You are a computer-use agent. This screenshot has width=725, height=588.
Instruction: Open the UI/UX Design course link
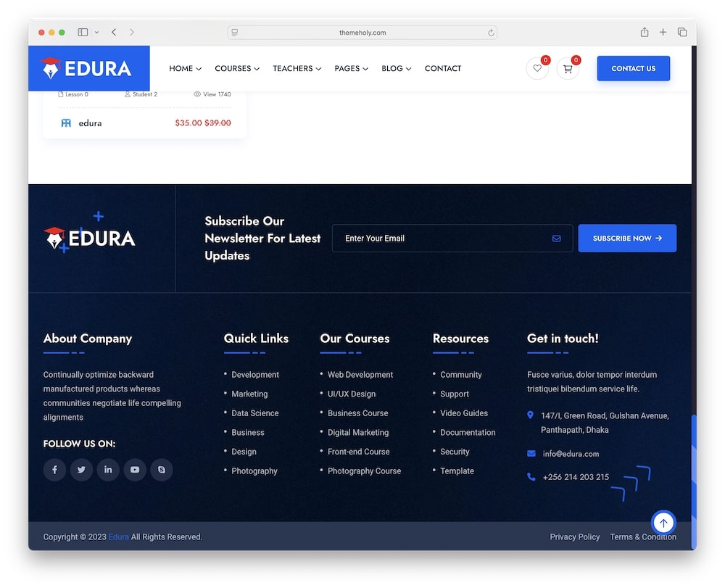tap(352, 394)
